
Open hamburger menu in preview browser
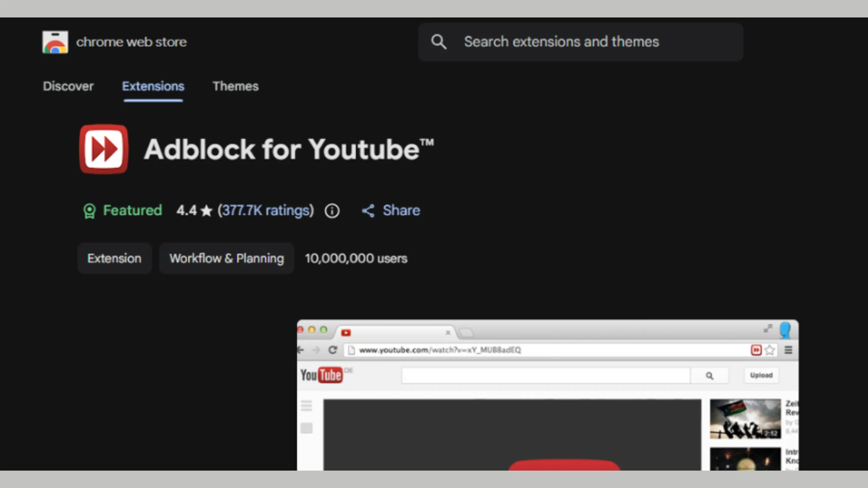click(x=788, y=350)
